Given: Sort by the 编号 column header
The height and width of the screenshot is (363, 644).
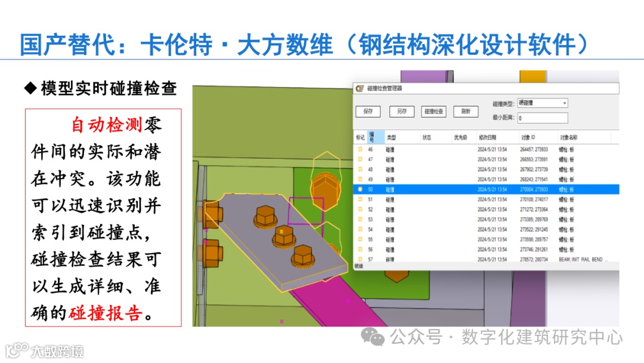Looking at the screenshot, I should pos(376,137).
